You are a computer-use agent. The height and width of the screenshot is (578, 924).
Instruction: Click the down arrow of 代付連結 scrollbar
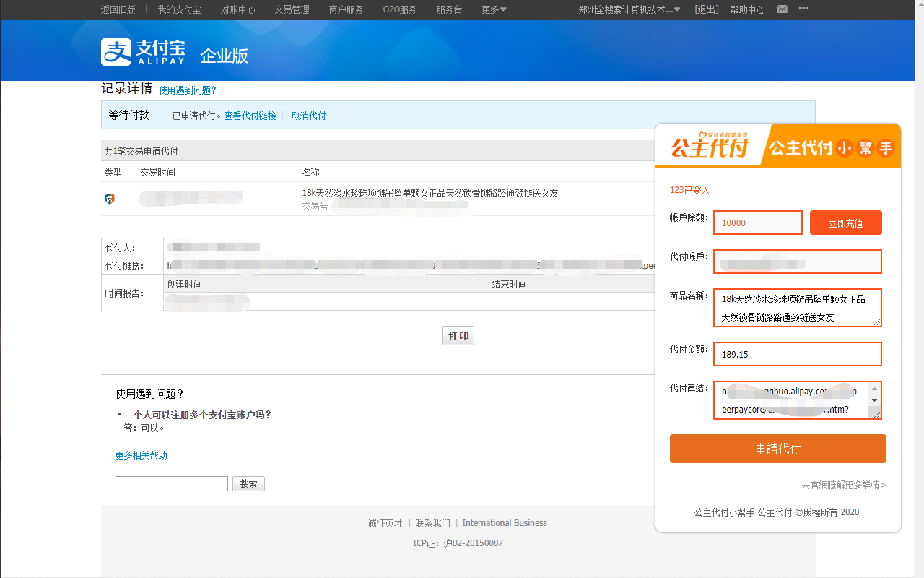pyautogui.click(x=875, y=400)
